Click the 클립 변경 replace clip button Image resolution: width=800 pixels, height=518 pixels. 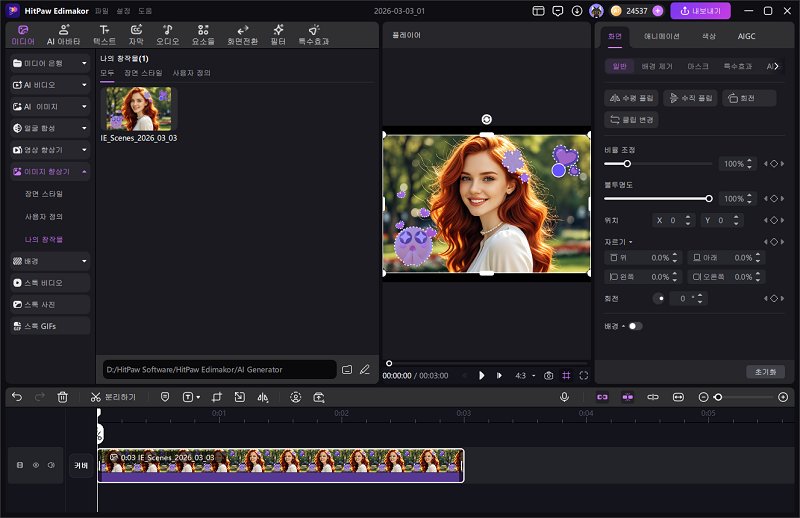pos(632,120)
